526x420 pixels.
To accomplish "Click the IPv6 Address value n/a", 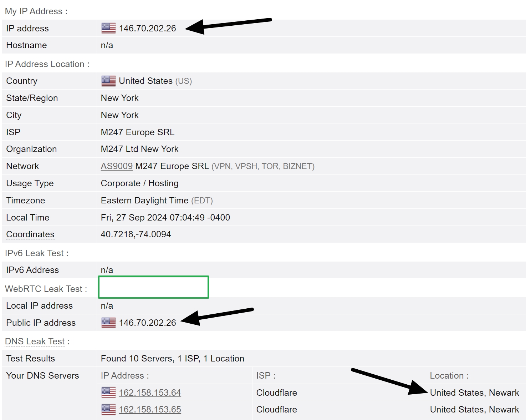I will [107, 270].
